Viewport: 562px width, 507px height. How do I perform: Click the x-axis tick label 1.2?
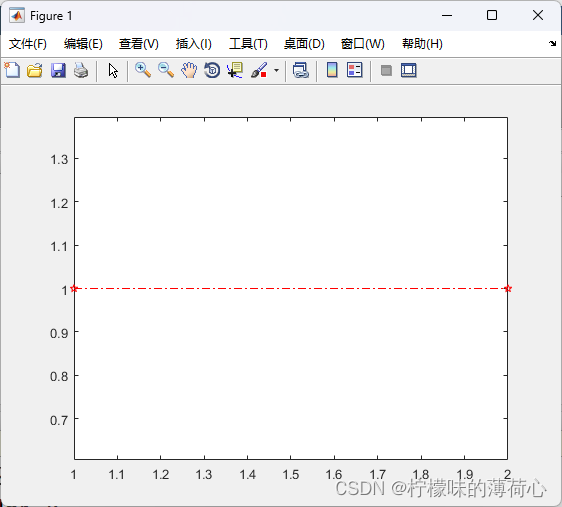[x=161, y=475]
